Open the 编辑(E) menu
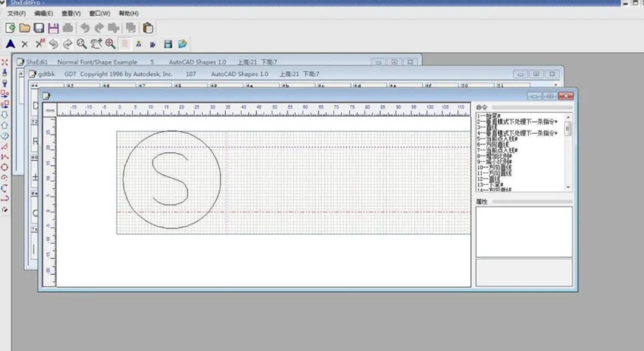The image size is (644, 351). click(43, 14)
